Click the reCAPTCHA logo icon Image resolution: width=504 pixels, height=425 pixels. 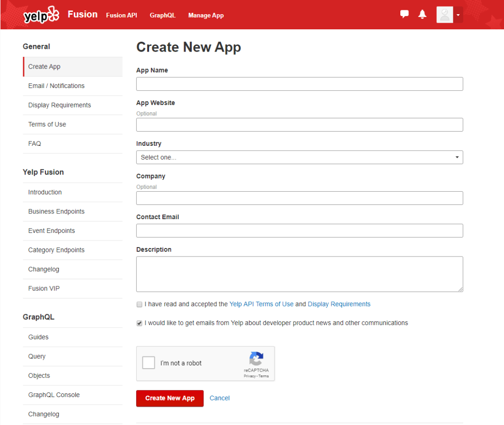pyautogui.click(x=256, y=358)
